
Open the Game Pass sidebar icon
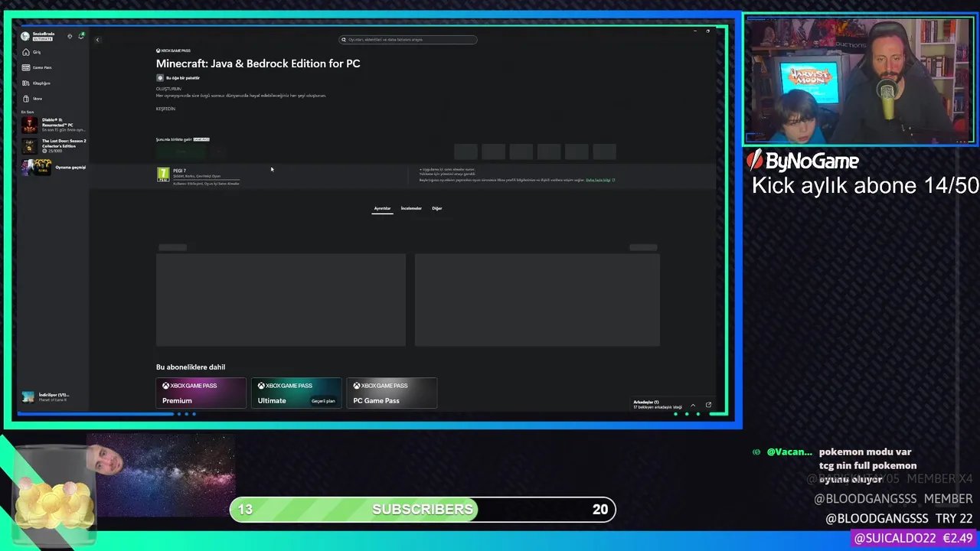[26, 67]
